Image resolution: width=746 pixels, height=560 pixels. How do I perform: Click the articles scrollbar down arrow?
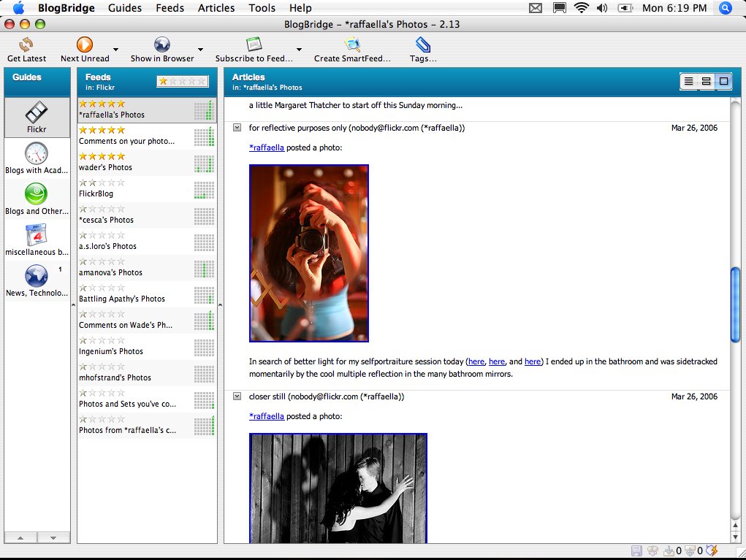point(736,537)
